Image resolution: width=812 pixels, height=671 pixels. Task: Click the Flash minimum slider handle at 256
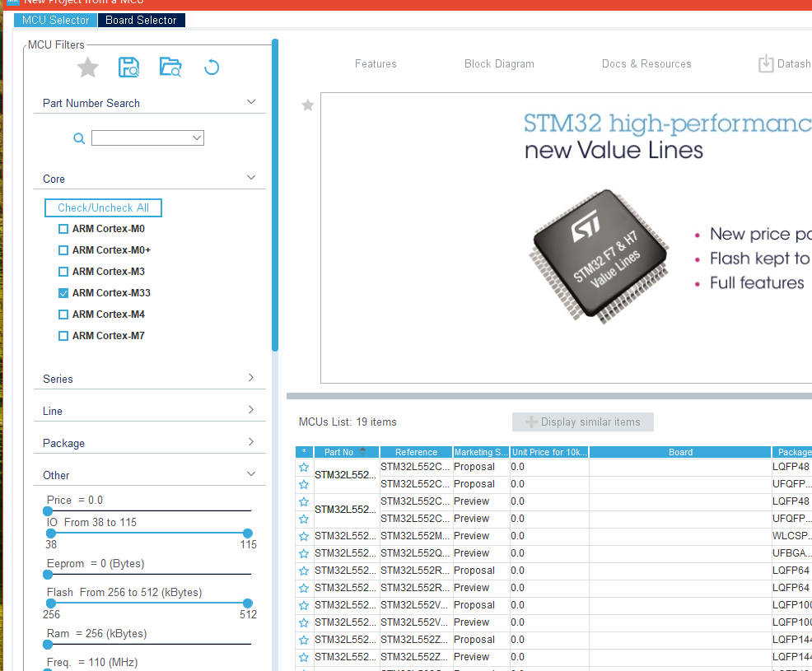[51, 603]
